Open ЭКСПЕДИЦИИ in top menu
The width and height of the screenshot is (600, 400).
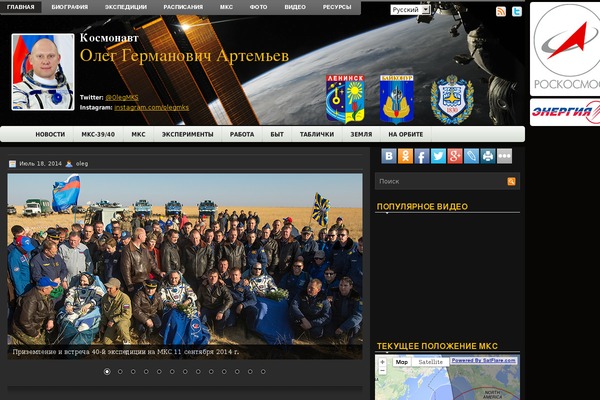point(126,7)
